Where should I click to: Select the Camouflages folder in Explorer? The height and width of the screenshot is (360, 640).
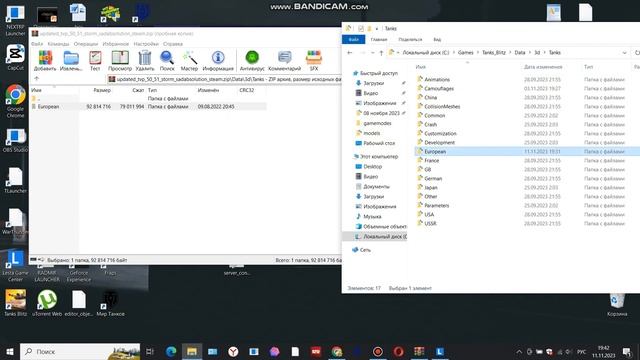tap(439, 89)
